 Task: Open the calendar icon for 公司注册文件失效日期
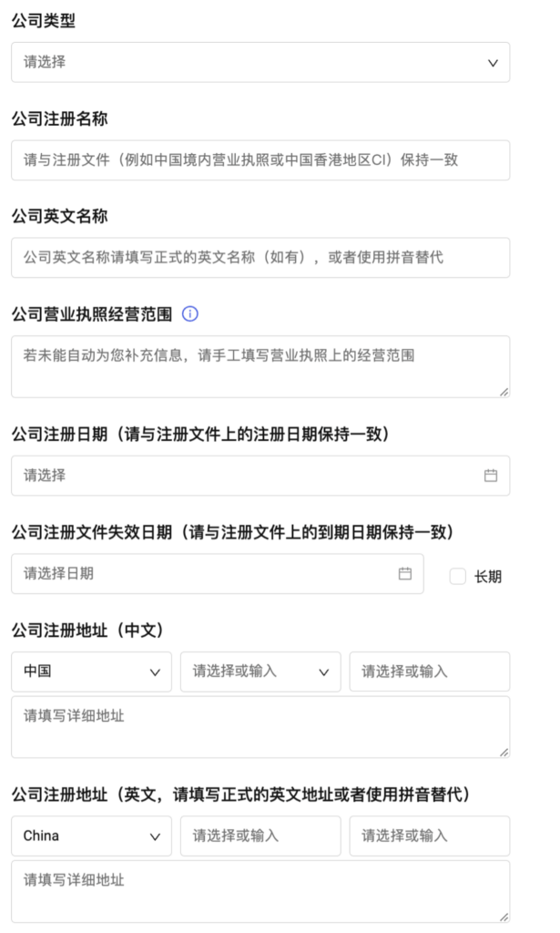(407, 574)
